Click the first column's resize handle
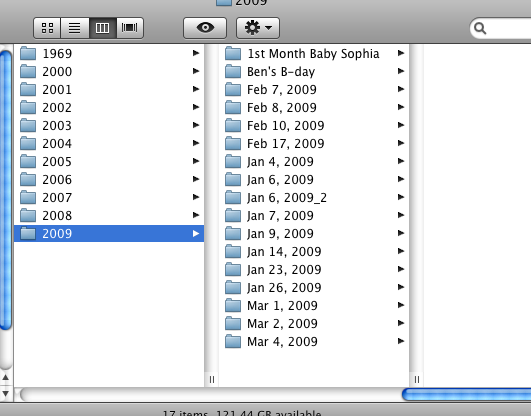This screenshot has height=416, width=531. click(212, 379)
